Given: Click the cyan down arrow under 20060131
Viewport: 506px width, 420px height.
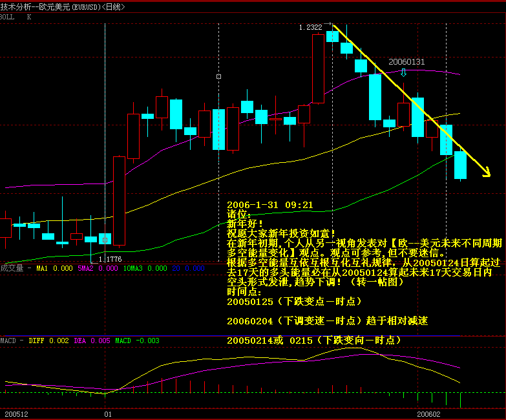Looking at the screenshot, I should pos(403,72).
